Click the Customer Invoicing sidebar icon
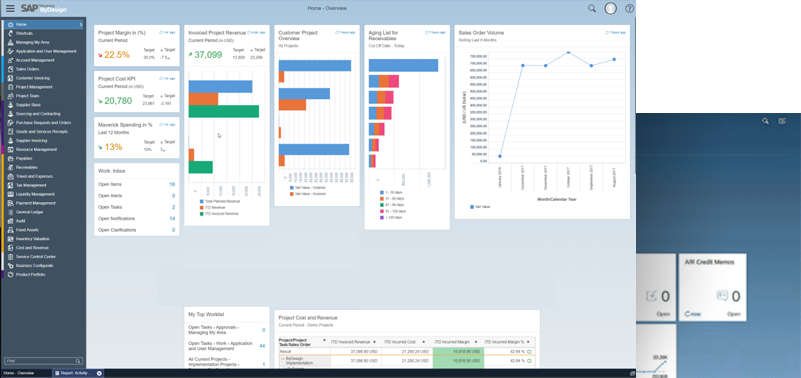This screenshot has width=801, height=378. (x=10, y=78)
